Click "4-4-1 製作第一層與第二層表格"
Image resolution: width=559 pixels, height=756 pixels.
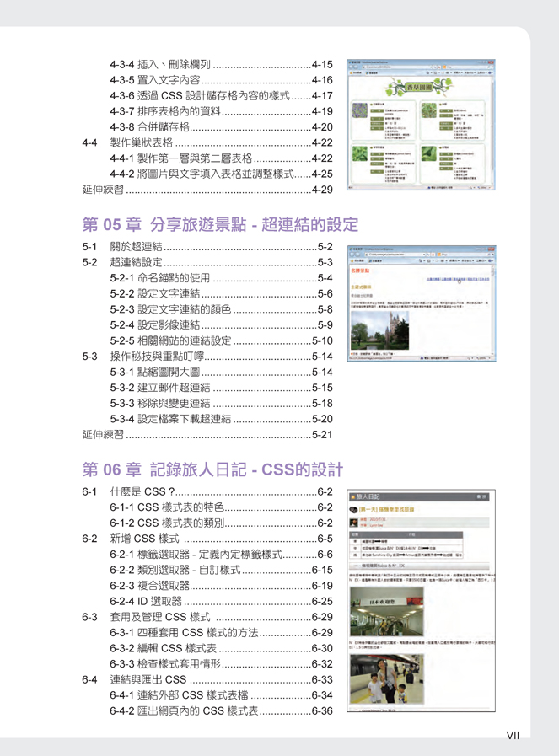pyautogui.click(x=222, y=158)
